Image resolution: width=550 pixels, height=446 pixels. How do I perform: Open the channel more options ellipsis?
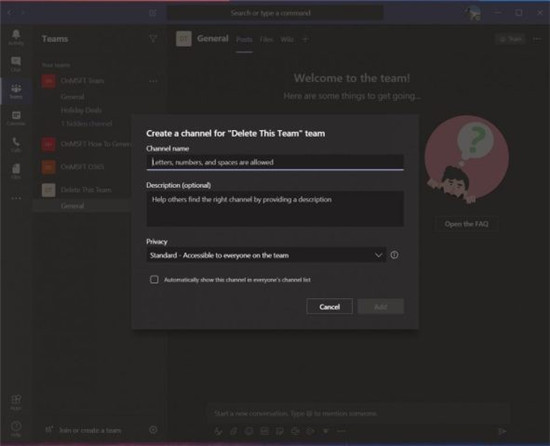pos(537,39)
